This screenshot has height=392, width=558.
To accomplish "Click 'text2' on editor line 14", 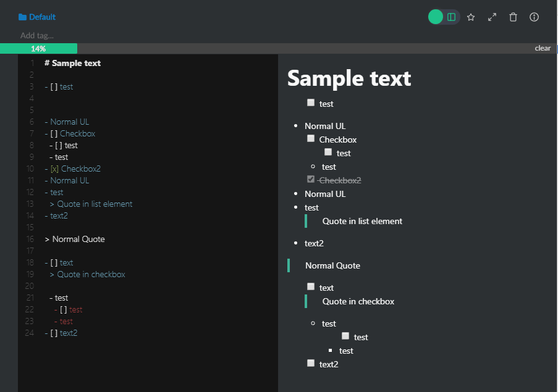I will 59,215.
